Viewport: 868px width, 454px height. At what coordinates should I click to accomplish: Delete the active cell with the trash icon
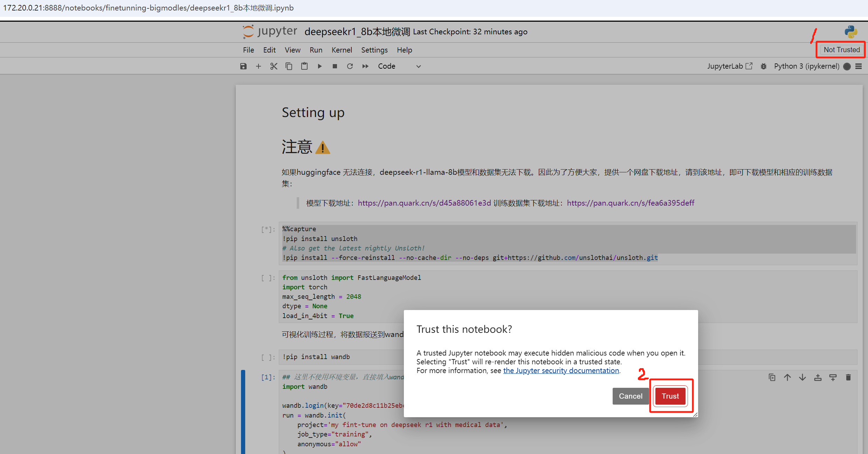point(848,377)
